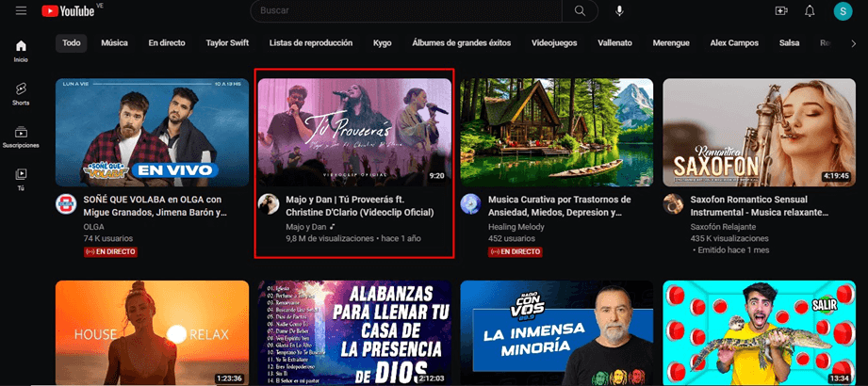The height and width of the screenshot is (386, 868).
Task: Open Healing Melody channel avatar
Action: [x=471, y=204]
